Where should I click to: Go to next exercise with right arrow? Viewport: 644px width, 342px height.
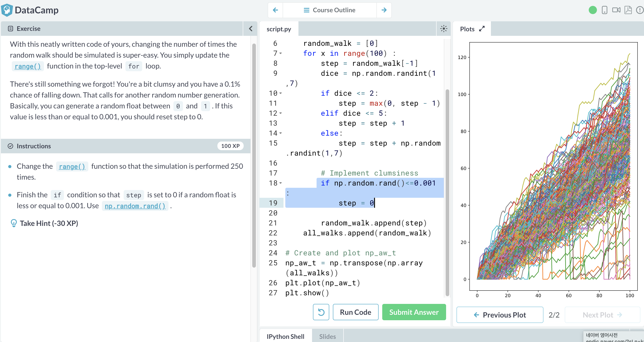pos(384,10)
